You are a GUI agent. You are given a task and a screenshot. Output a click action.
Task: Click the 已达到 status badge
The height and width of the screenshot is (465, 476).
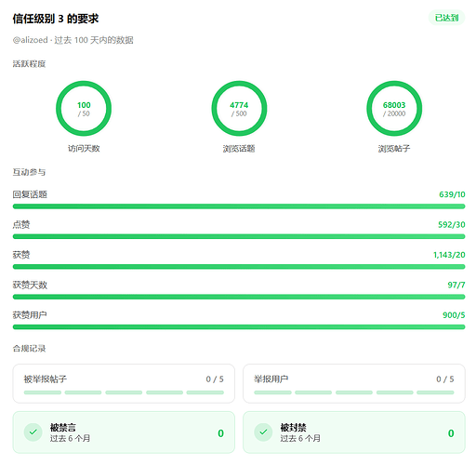446,18
